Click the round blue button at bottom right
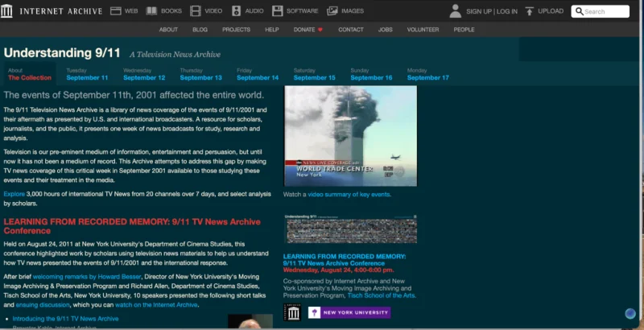Image resolution: width=644 pixels, height=330 pixels. [x=630, y=314]
